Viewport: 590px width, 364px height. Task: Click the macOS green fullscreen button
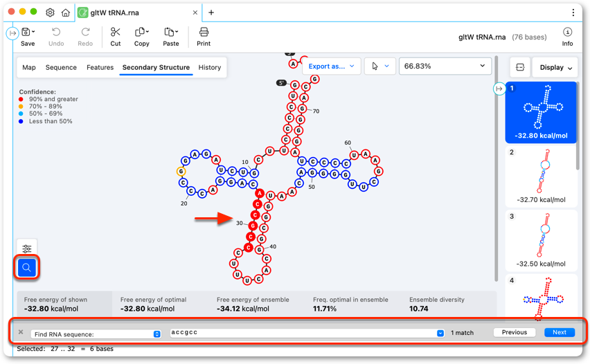tap(33, 12)
